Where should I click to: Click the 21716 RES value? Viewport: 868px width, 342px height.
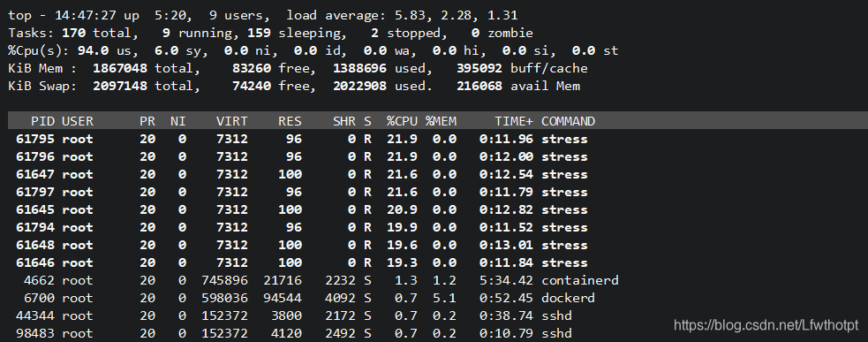pos(283,280)
